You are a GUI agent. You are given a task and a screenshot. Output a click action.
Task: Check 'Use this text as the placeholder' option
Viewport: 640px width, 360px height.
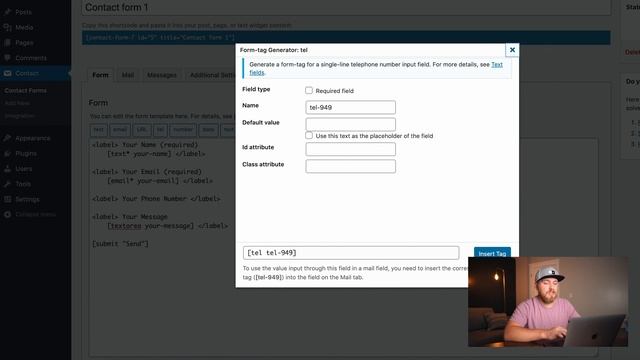(309, 135)
